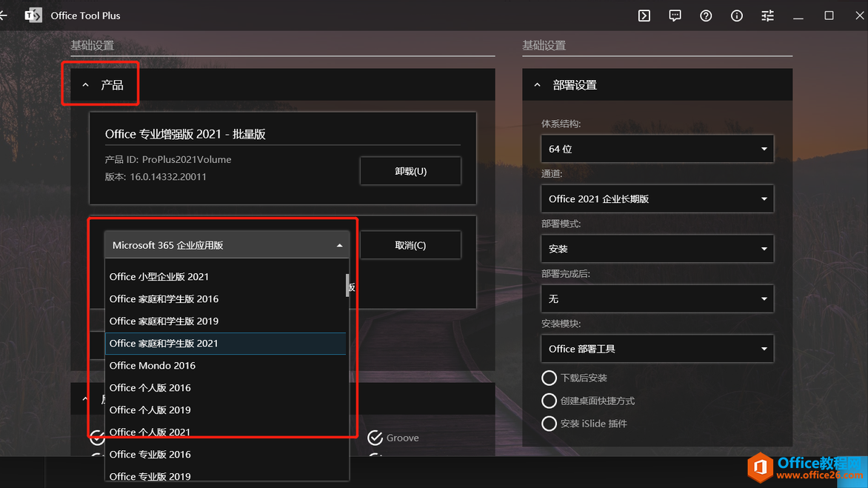Image resolution: width=868 pixels, height=488 pixels.
Task: Collapse the 部署设置 section
Action: click(537, 84)
